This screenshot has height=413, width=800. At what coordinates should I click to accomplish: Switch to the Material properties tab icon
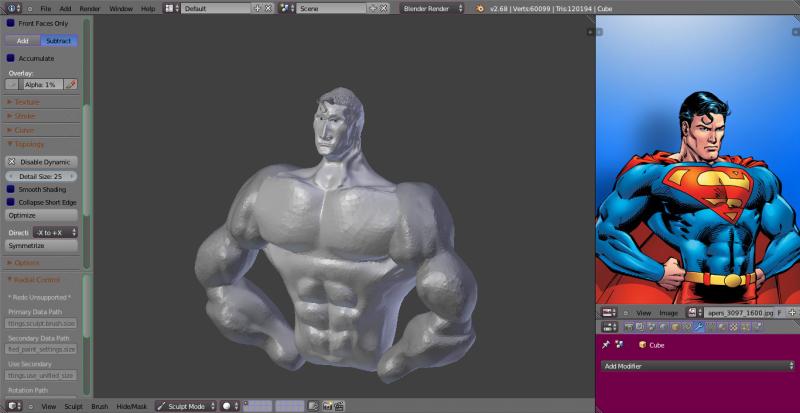point(723,327)
